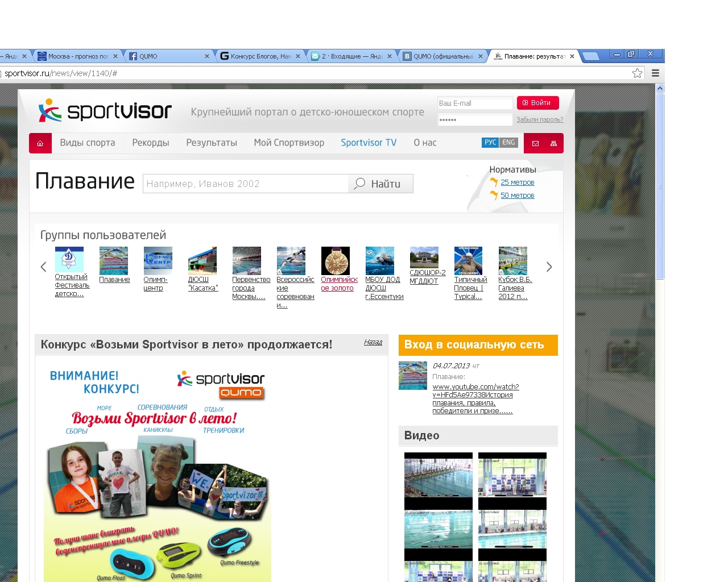The width and height of the screenshot is (728, 582).
Task: Open Мой Спортвизор menu item
Action: 289,143
